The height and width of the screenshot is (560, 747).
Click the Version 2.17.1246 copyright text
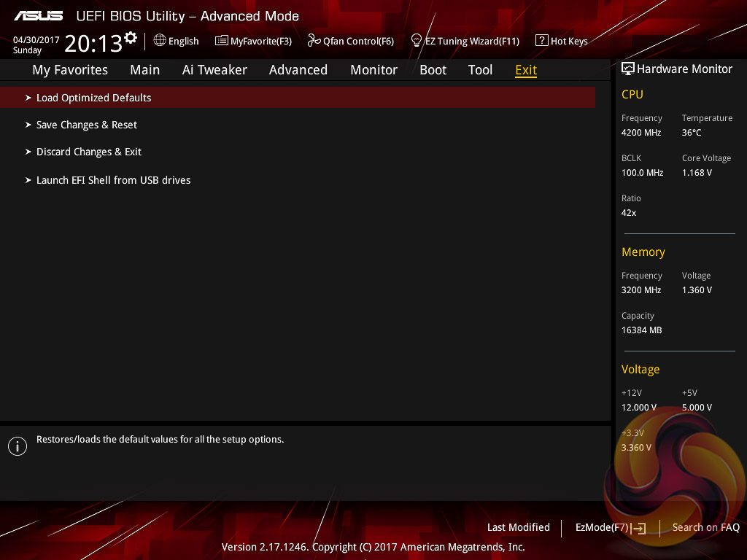[373, 547]
